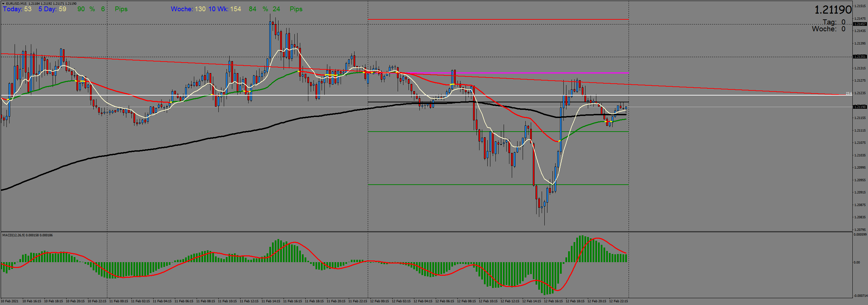Click the '12 Feb 00:15' time axis label
The height and width of the screenshot is (305, 868).
pos(379,301)
